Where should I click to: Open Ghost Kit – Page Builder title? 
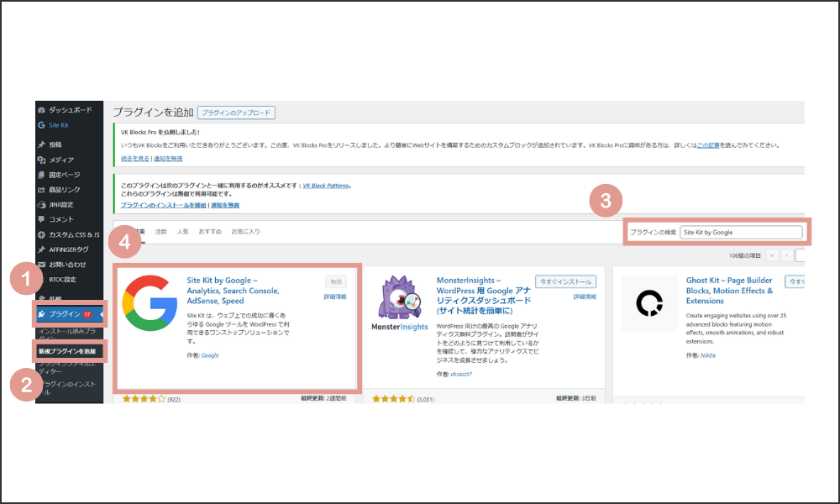tap(729, 291)
